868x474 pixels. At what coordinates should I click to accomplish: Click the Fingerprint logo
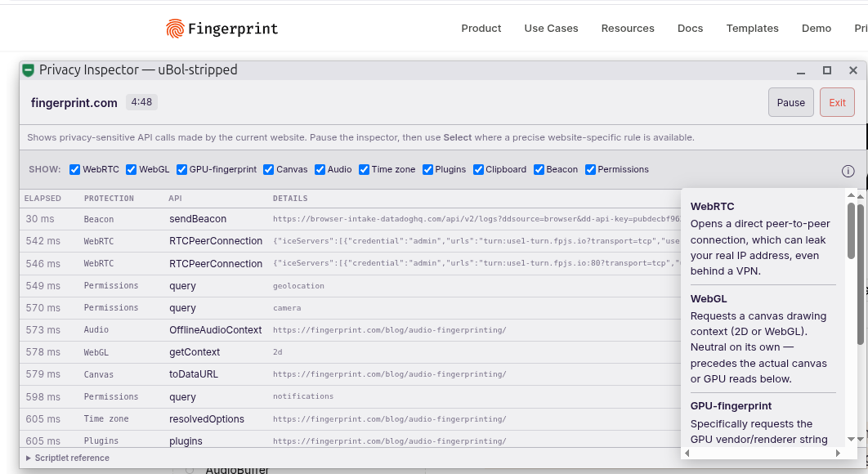pos(222,29)
